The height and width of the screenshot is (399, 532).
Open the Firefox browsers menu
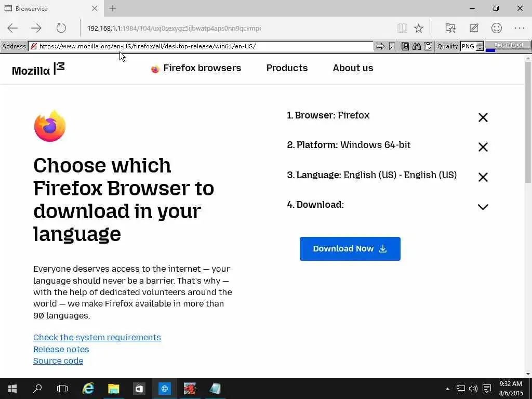196,68
